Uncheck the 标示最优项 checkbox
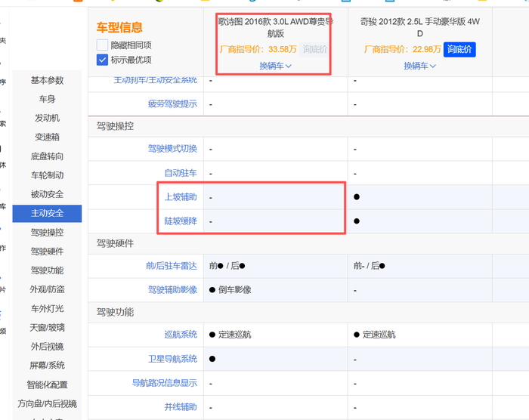This screenshot has height=420, width=529. click(102, 60)
